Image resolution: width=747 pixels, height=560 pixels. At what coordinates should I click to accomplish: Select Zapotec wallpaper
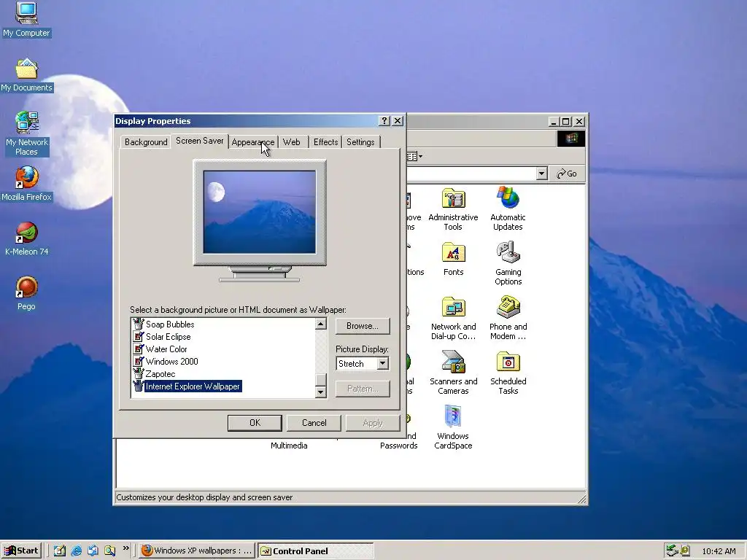click(x=160, y=374)
